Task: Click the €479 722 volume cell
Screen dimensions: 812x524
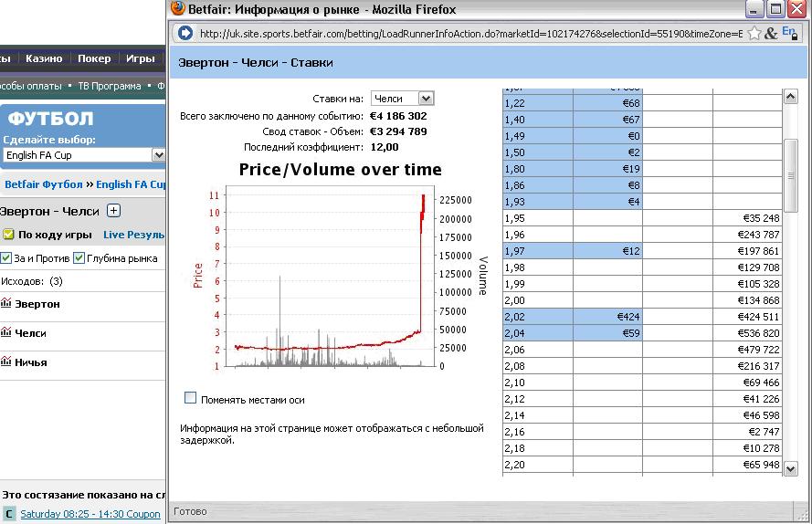Action: click(x=747, y=350)
